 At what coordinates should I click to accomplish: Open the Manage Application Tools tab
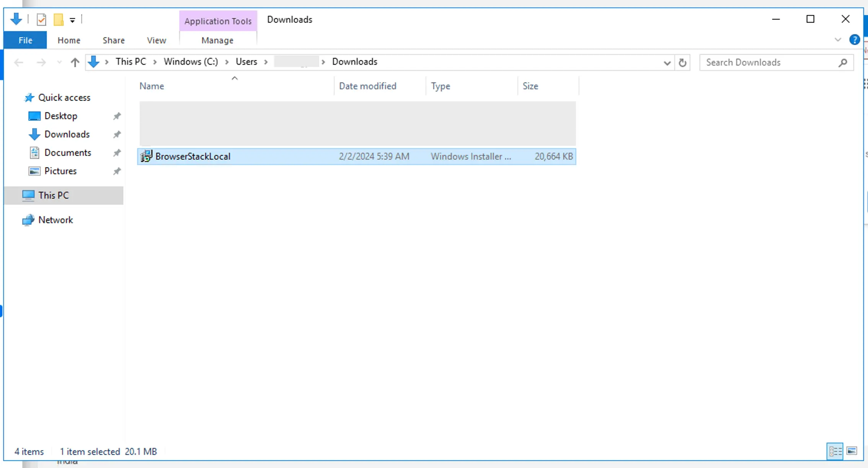point(217,40)
